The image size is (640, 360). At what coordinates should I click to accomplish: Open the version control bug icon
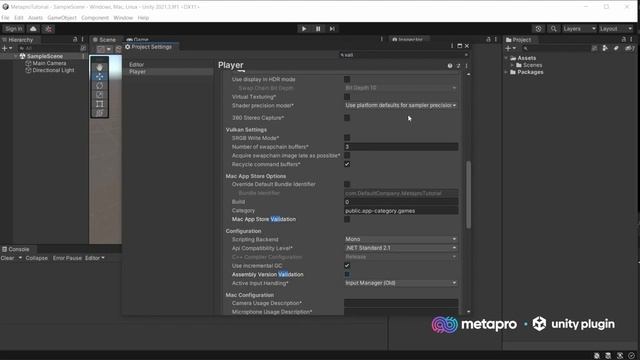coord(49,29)
